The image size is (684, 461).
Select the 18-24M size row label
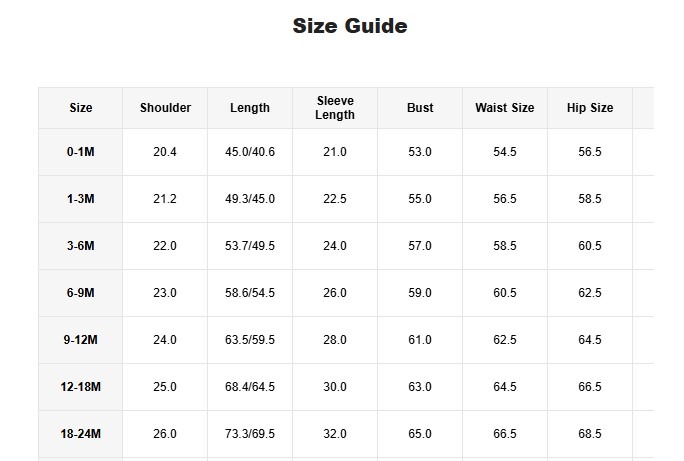[x=81, y=434]
